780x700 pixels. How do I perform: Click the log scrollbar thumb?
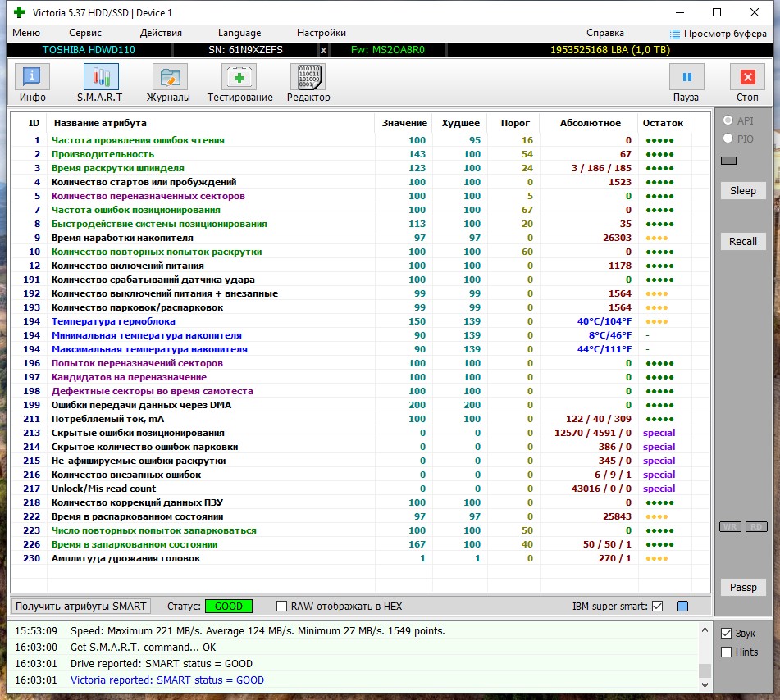coord(705,670)
